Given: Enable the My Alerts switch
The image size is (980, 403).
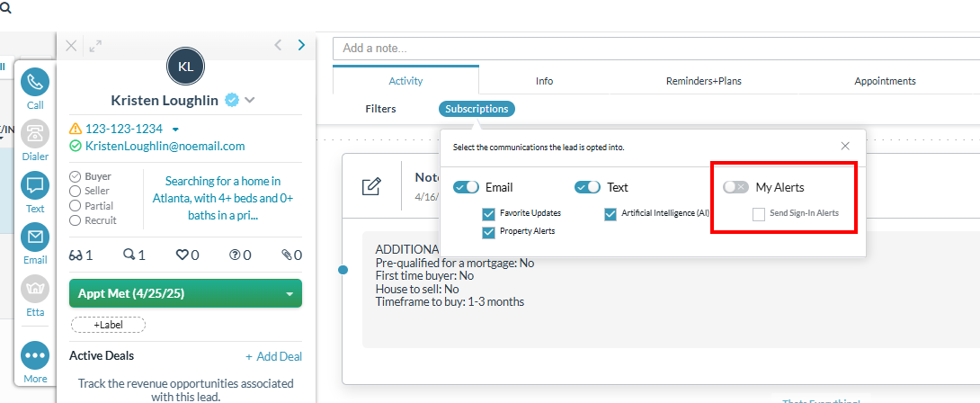Looking at the screenshot, I should coord(735,187).
